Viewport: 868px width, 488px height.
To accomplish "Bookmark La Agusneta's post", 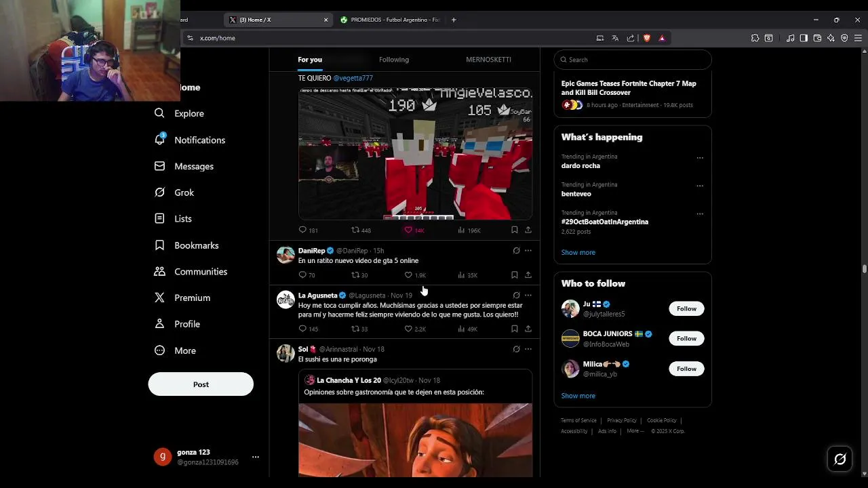I will point(514,329).
